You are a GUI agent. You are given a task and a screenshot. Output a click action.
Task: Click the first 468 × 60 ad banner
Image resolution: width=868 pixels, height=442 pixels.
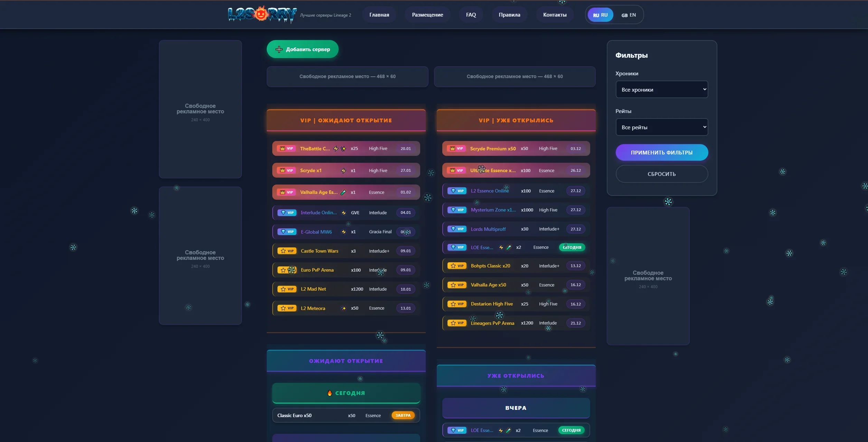(x=347, y=77)
